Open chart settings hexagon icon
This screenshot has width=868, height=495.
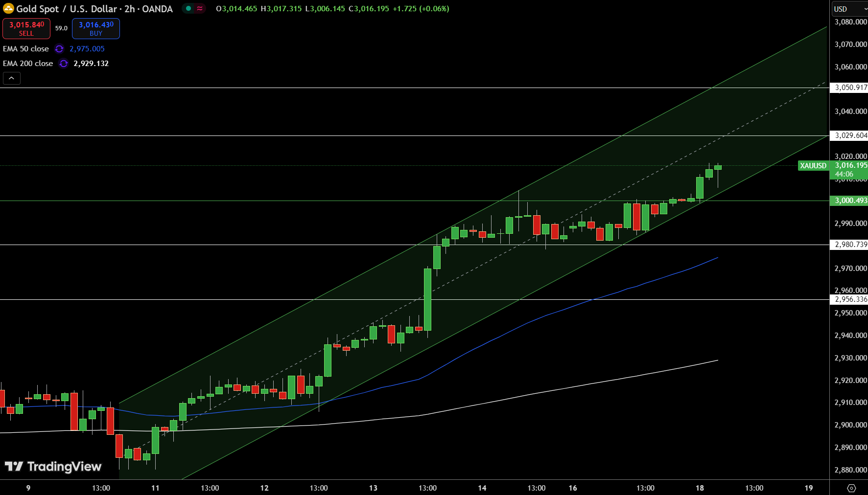pyautogui.click(x=851, y=488)
